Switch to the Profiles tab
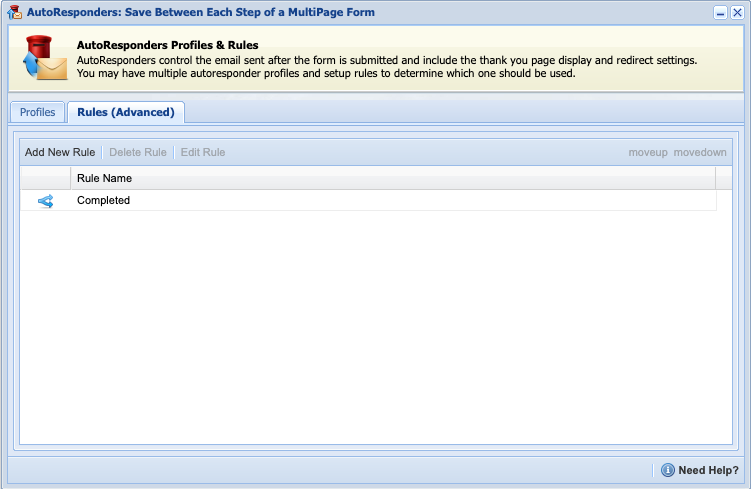751x489 pixels. tap(37, 112)
